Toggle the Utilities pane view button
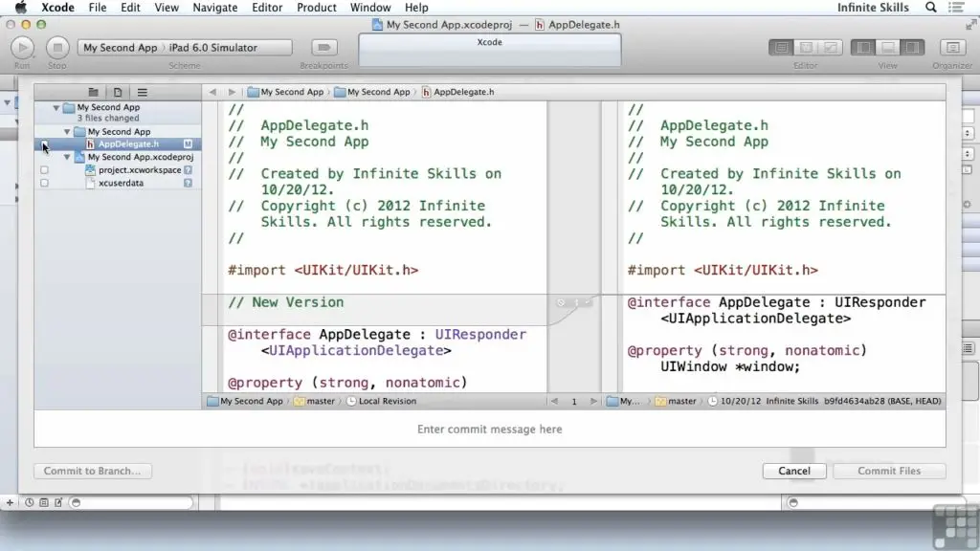The height and width of the screenshot is (551, 980). (912, 48)
